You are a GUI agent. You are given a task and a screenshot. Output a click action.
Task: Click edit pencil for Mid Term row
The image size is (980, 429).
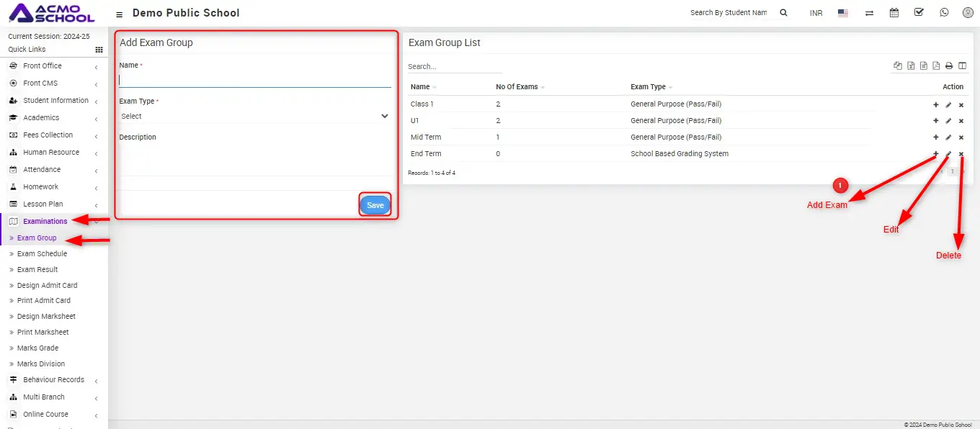coord(948,137)
